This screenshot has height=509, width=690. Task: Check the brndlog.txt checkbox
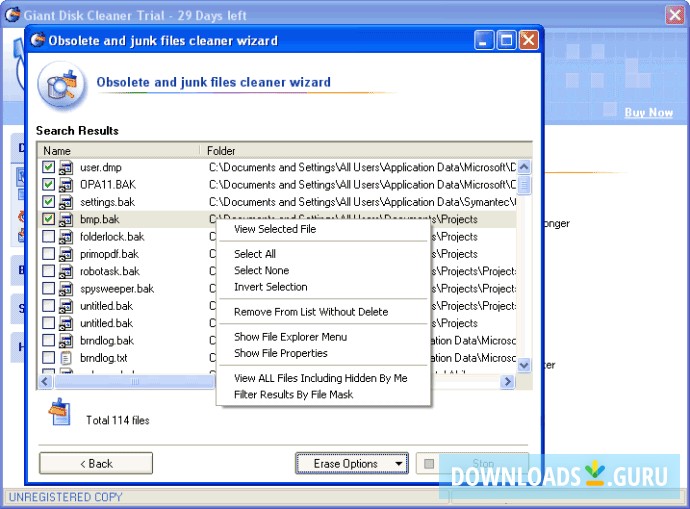pyautogui.click(x=48, y=358)
